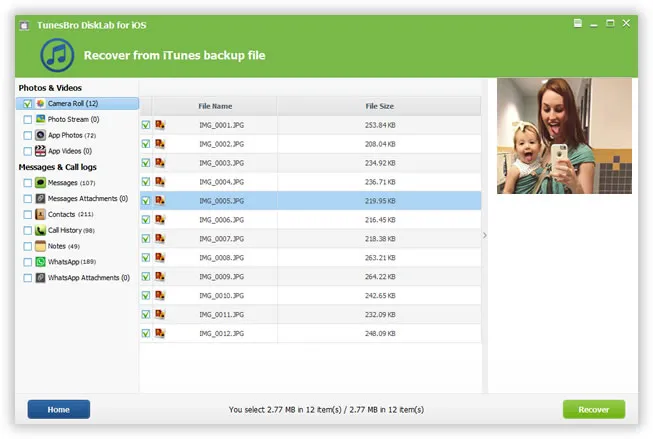The height and width of the screenshot is (439, 653).
Task: Select Messages Attachments category item
Action: (87, 199)
